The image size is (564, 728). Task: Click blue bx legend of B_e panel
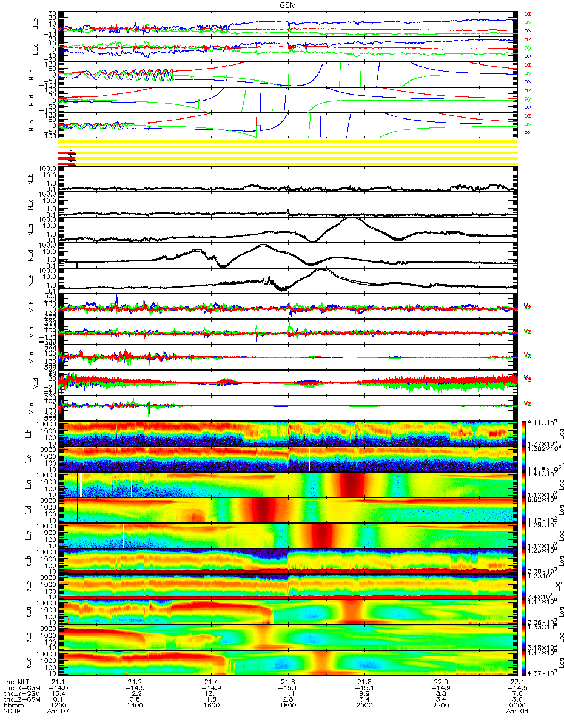coord(528,132)
